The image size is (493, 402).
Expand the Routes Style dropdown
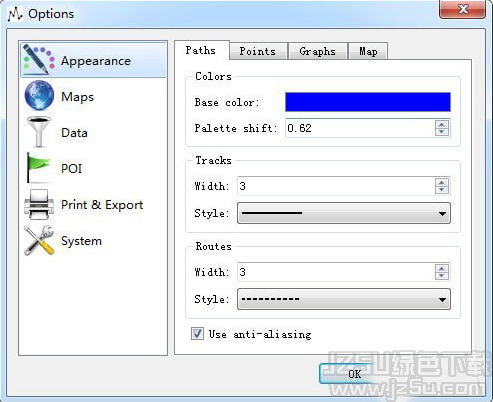pyautogui.click(x=344, y=299)
